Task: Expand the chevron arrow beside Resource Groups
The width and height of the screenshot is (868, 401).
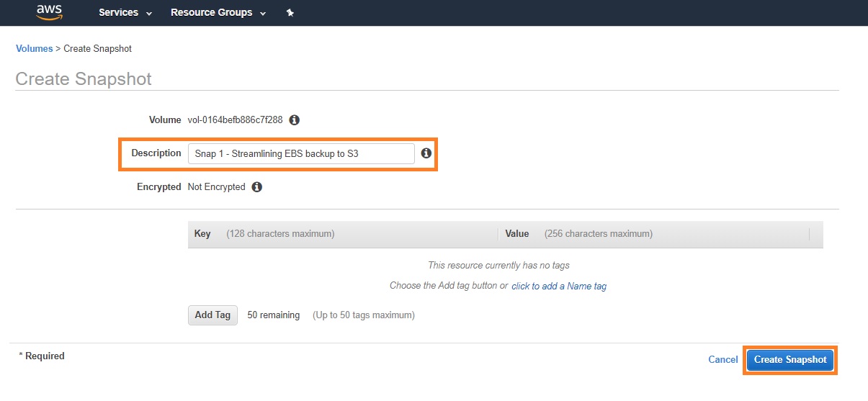Action: 263,14
